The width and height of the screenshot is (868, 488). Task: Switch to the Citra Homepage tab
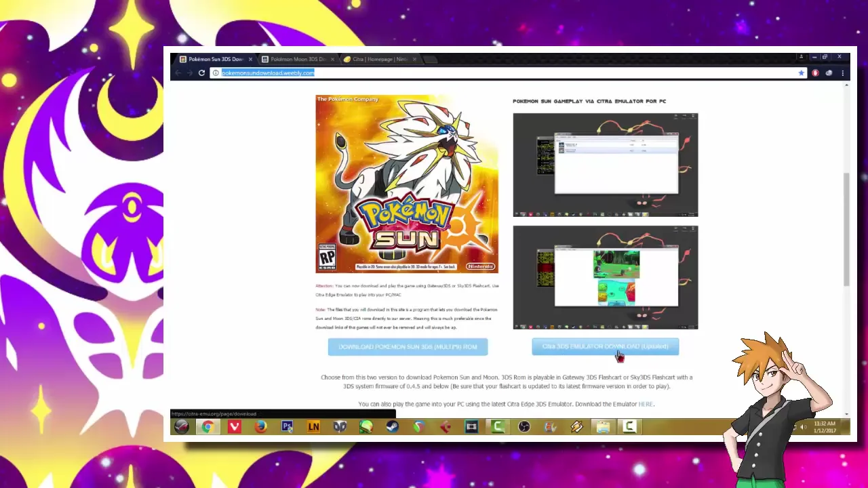[379, 59]
